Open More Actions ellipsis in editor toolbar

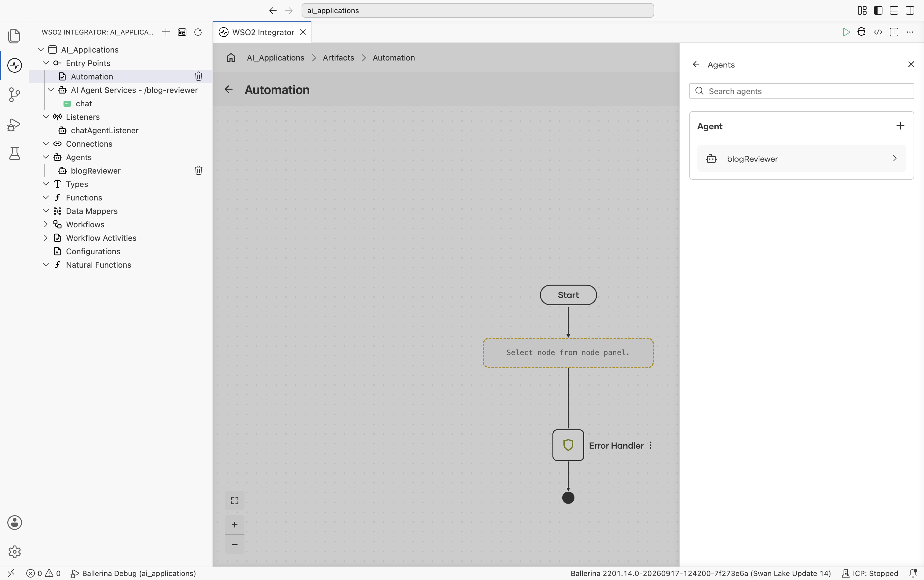pyautogui.click(x=910, y=32)
